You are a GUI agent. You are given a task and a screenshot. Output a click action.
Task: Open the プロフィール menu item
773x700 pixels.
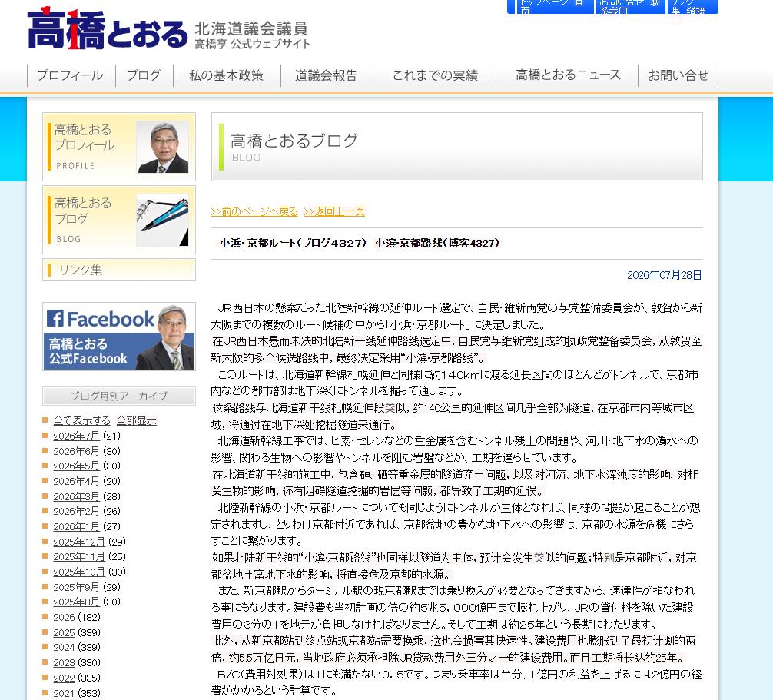pos(71,75)
